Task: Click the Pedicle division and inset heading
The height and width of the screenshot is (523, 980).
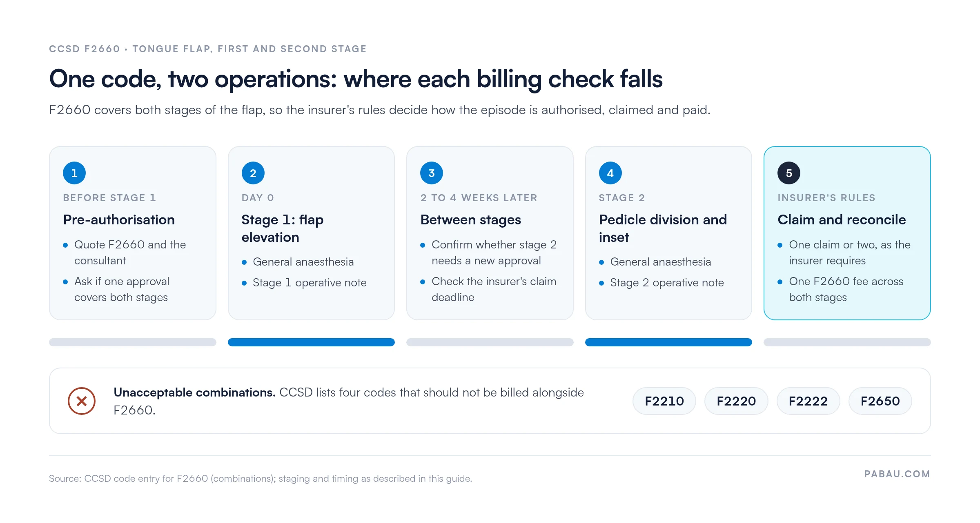Action: pos(663,228)
